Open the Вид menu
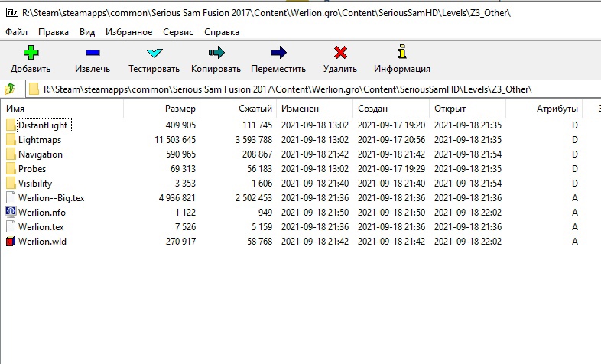The image size is (601, 364). point(87,32)
